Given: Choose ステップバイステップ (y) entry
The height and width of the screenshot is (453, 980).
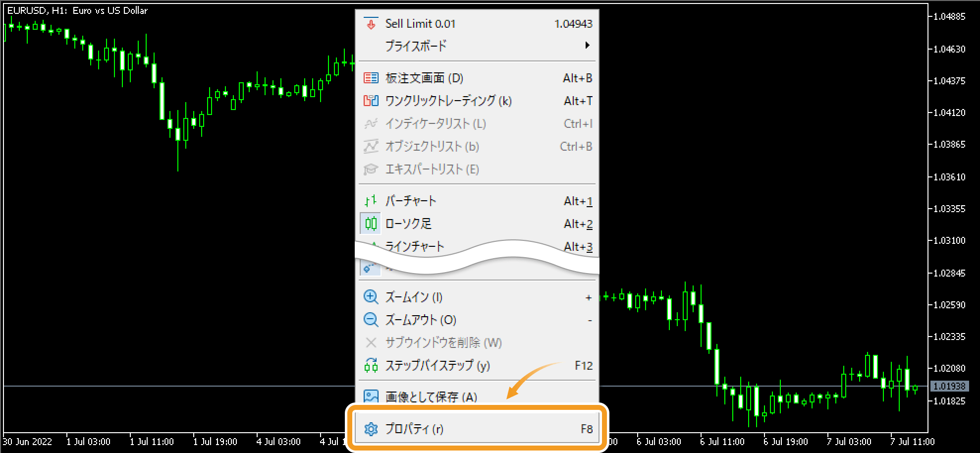Looking at the screenshot, I should [478, 365].
